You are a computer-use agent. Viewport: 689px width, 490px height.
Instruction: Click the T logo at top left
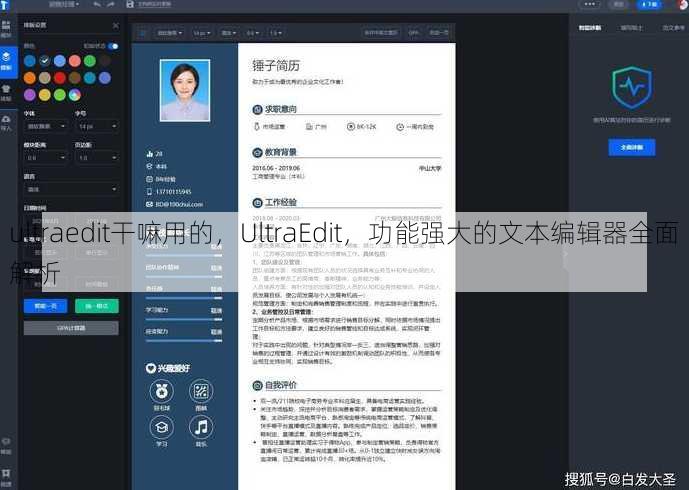coord(4,5)
